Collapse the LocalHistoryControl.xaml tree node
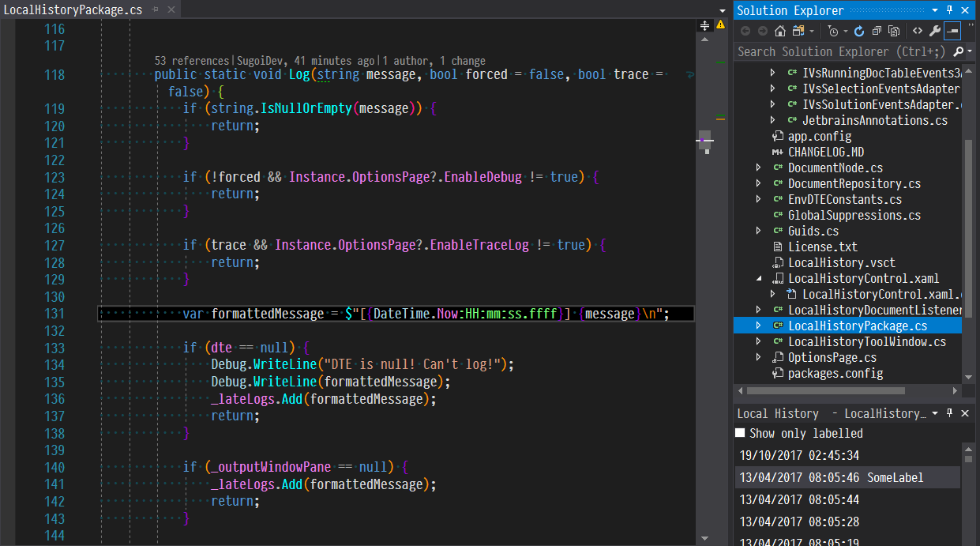This screenshot has width=980, height=546. 759,278
